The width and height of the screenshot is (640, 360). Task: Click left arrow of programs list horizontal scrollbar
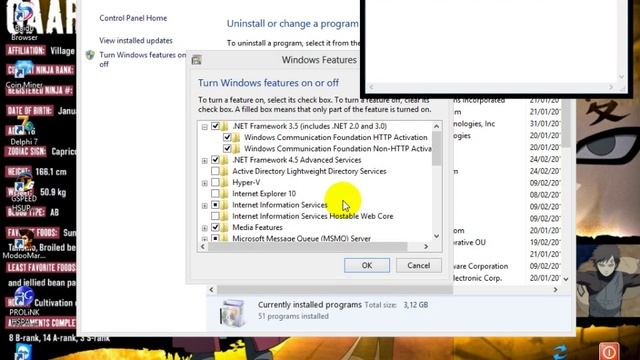coord(211,289)
